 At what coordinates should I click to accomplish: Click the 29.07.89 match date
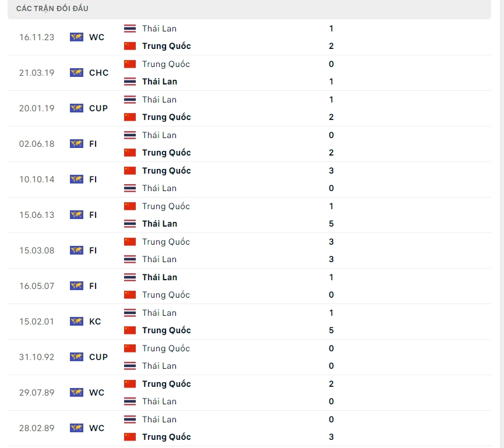tap(37, 393)
